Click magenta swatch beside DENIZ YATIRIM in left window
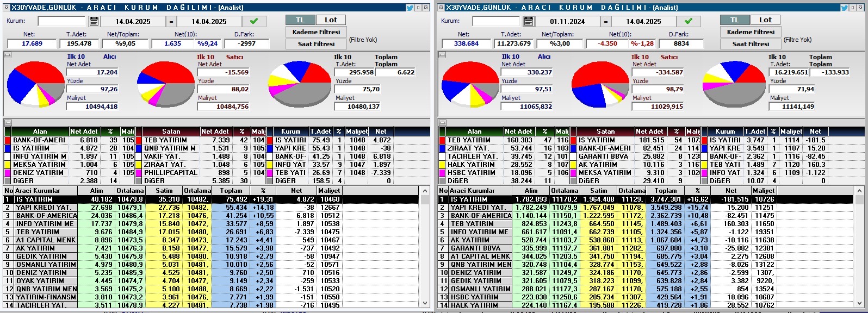The image size is (868, 313). click(x=8, y=173)
